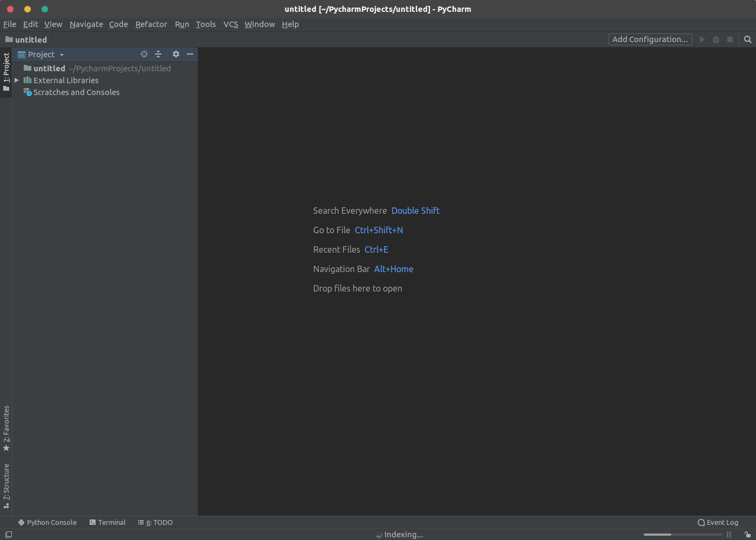Image resolution: width=756 pixels, height=540 pixels.
Task: Open the Navigate menu
Action: (86, 24)
